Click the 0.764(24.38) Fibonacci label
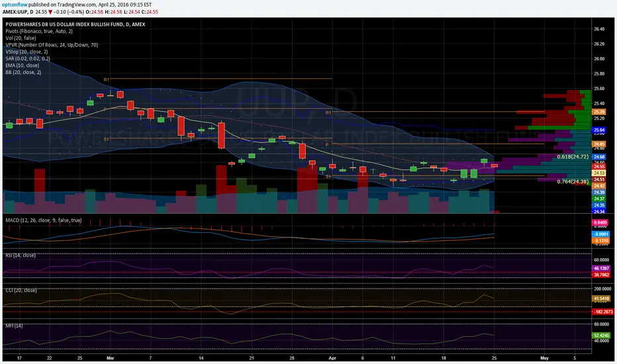 click(573, 182)
